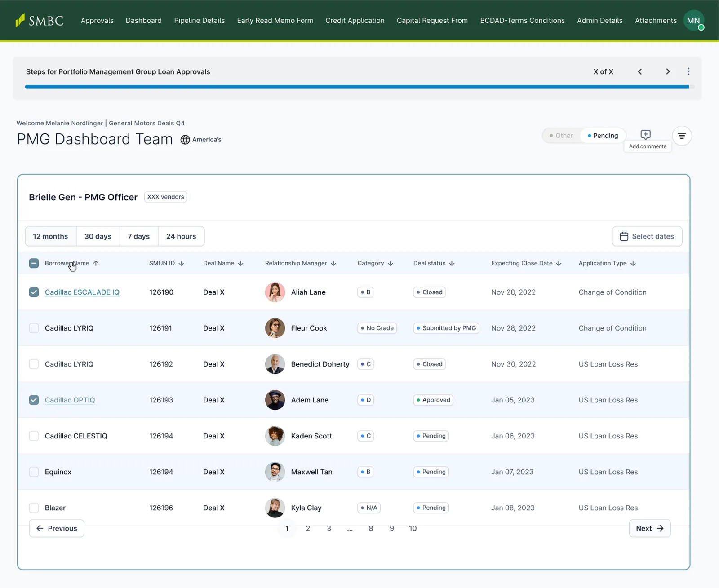Image resolution: width=719 pixels, height=588 pixels.
Task: Click Adem Lane's avatar photo
Action: tap(275, 400)
